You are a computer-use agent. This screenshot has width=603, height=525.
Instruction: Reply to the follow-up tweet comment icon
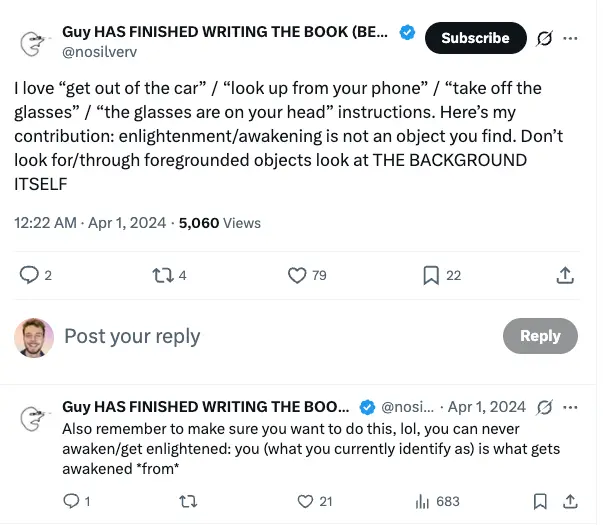[70, 501]
